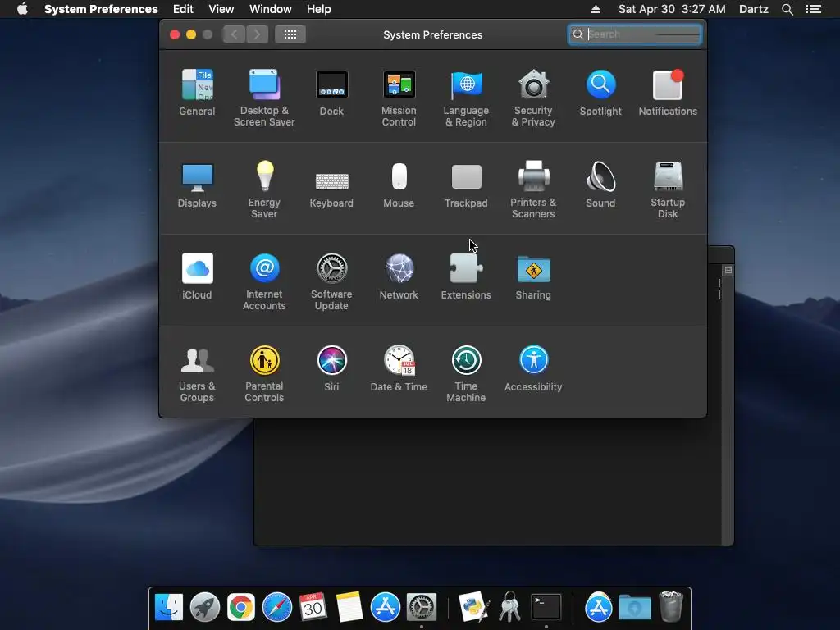Open the Accessibility preferences pane
This screenshot has height=630, width=840.
pyautogui.click(x=533, y=368)
